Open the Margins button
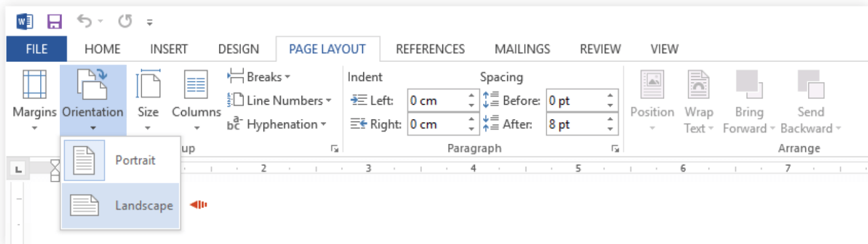 point(34,100)
